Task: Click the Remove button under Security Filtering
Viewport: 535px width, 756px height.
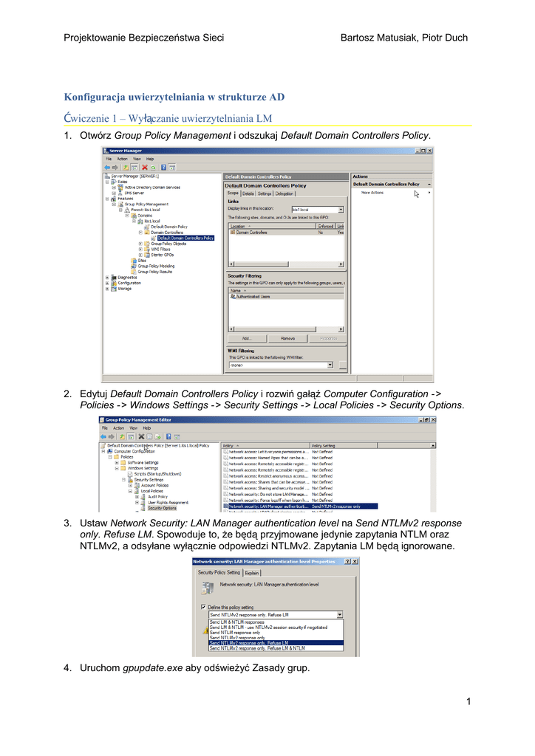Action: (x=287, y=339)
